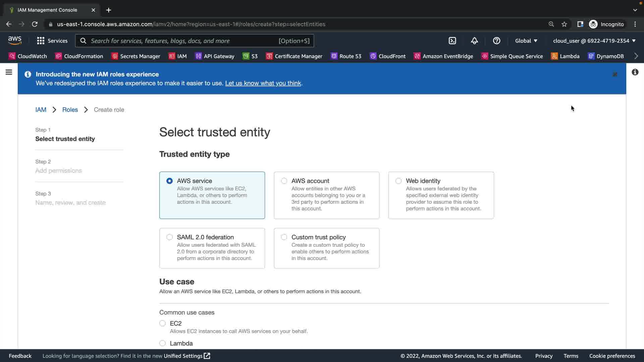This screenshot has height=362, width=644.
Task: Choose the EC2 common use case
Action: coord(163,323)
